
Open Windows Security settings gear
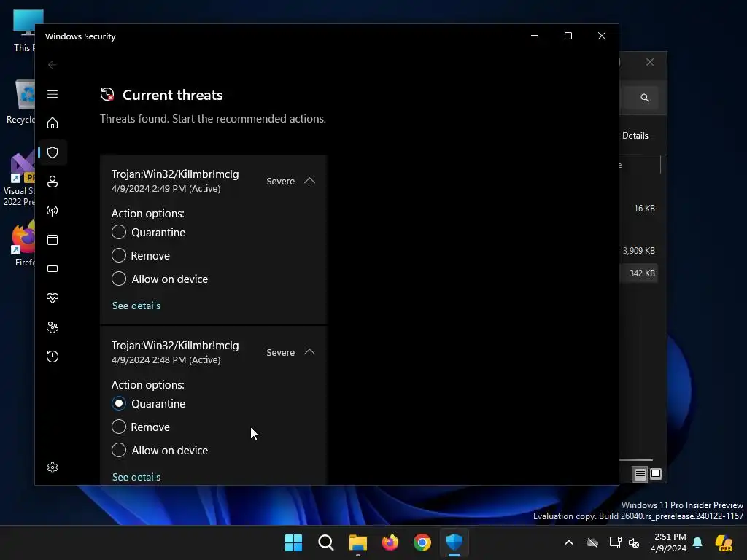pyautogui.click(x=53, y=467)
